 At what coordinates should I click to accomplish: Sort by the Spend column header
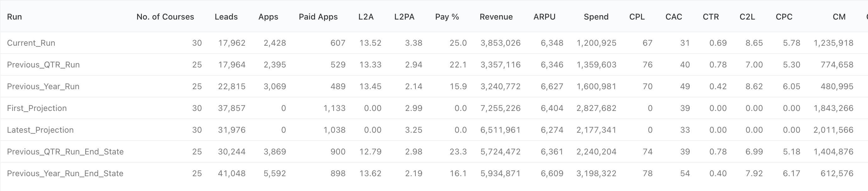point(596,17)
